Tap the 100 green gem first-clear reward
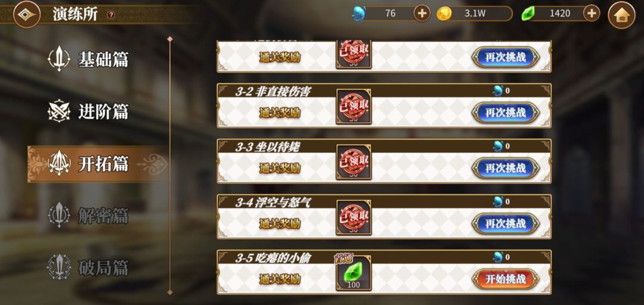This screenshot has width=644, height=305. coord(354,273)
